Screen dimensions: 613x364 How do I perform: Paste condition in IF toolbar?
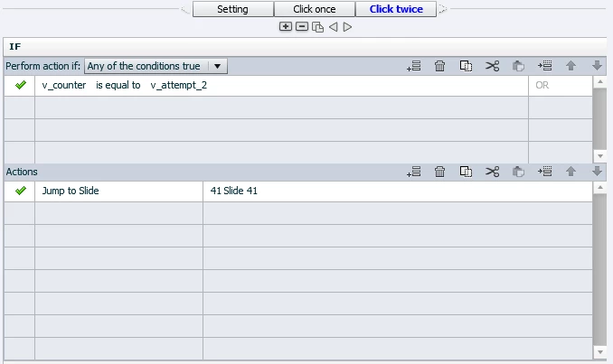click(x=518, y=66)
